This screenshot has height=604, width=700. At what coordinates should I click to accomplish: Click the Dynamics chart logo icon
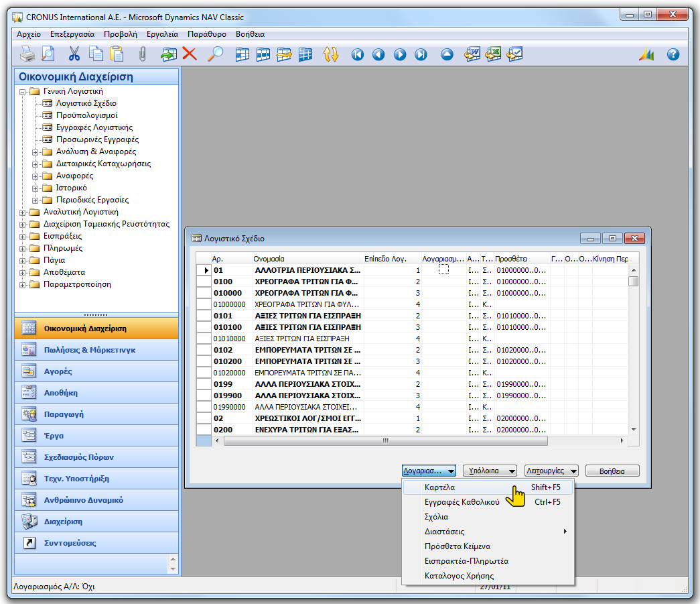click(x=646, y=54)
